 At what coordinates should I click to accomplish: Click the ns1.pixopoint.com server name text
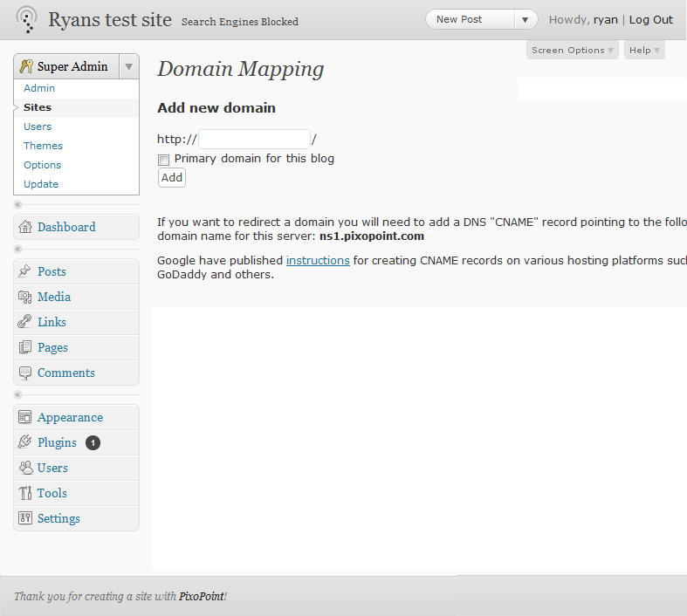tap(372, 236)
